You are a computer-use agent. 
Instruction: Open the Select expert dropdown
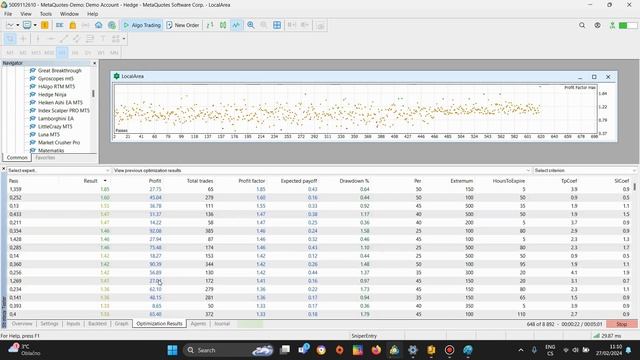[59, 170]
